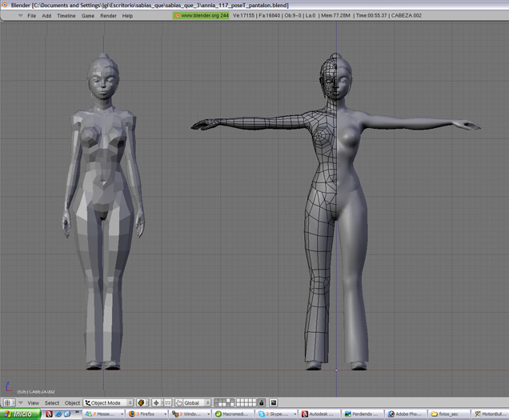The width and height of the screenshot is (509, 420).
Task: Toggle the layer lock button
Action: point(262,402)
